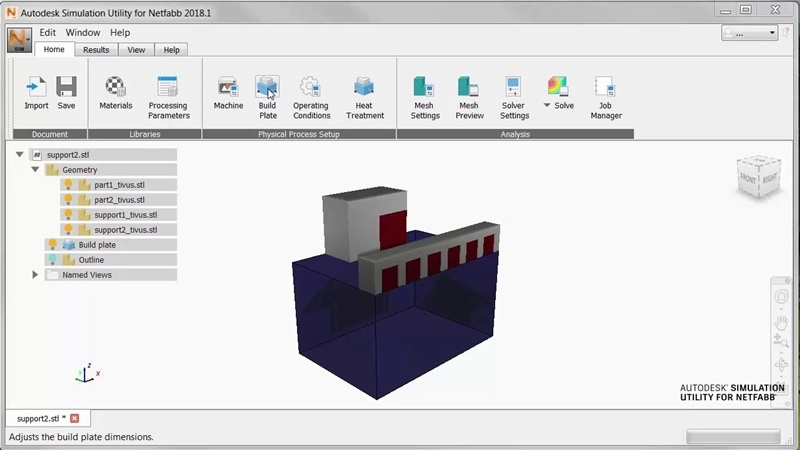This screenshot has height=450, width=800.
Task: Click the Geometry folder icon
Action: click(53, 170)
